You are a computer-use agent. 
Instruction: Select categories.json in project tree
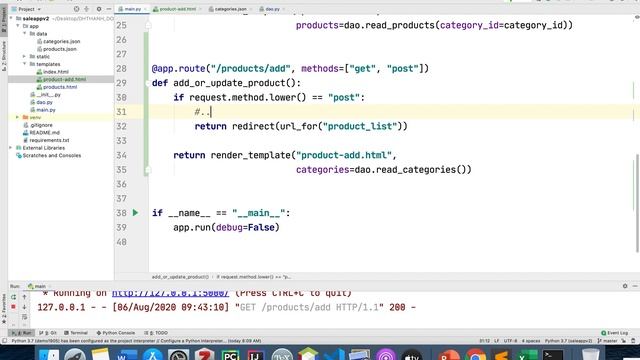(61, 41)
